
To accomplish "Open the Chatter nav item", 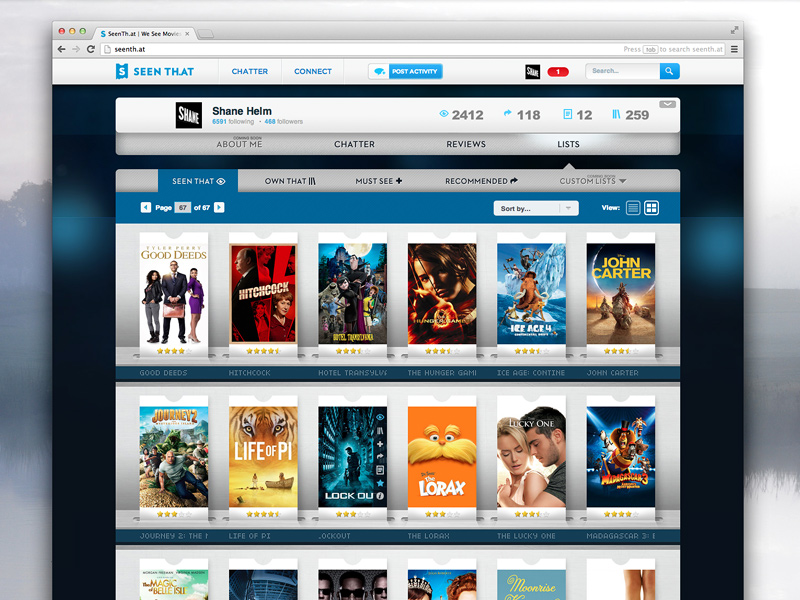I will [x=249, y=71].
